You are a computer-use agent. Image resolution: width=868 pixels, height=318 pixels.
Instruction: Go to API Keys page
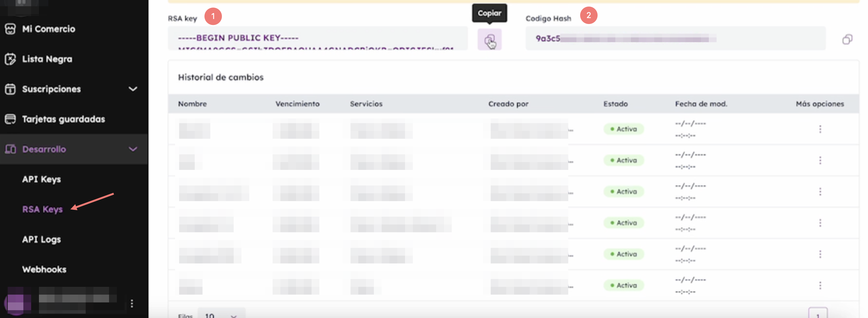[41, 179]
